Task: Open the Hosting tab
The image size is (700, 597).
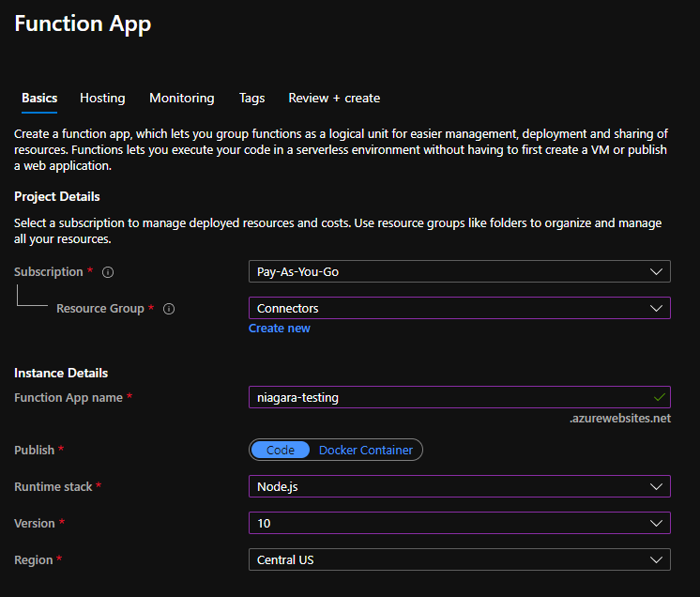Action: pyautogui.click(x=102, y=99)
